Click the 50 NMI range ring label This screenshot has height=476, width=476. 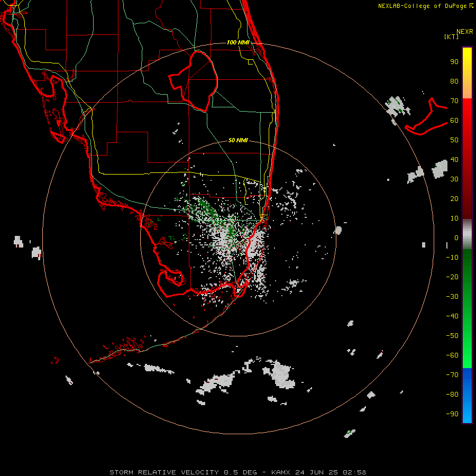pyautogui.click(x=238, y=140)
